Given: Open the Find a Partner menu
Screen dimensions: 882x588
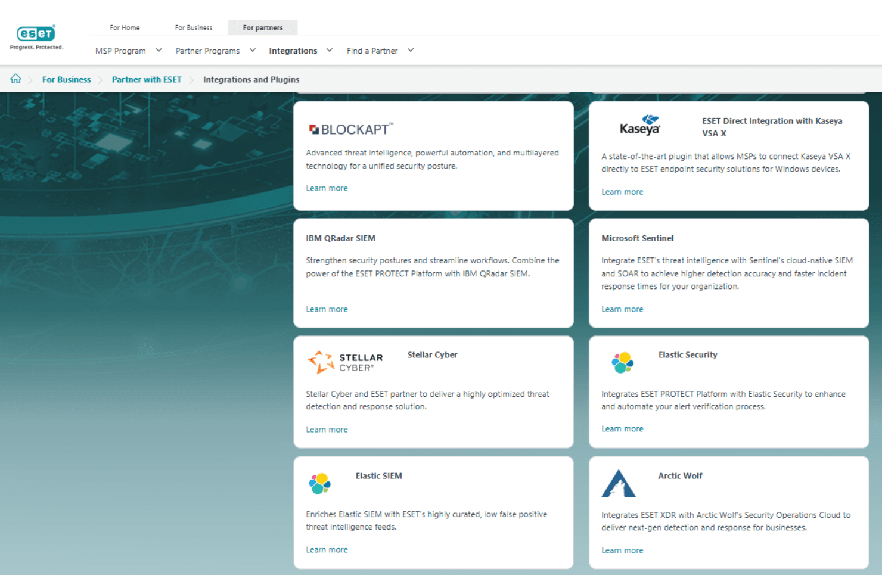Looking at the screenshot, I should click(372, 51).
